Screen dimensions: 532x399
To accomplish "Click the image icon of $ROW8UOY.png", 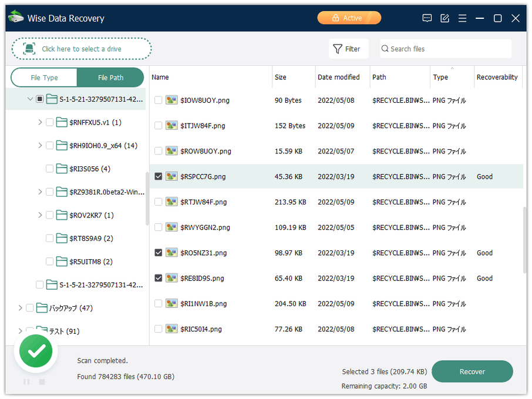I will pyautogui.click(x=171, y=151).
